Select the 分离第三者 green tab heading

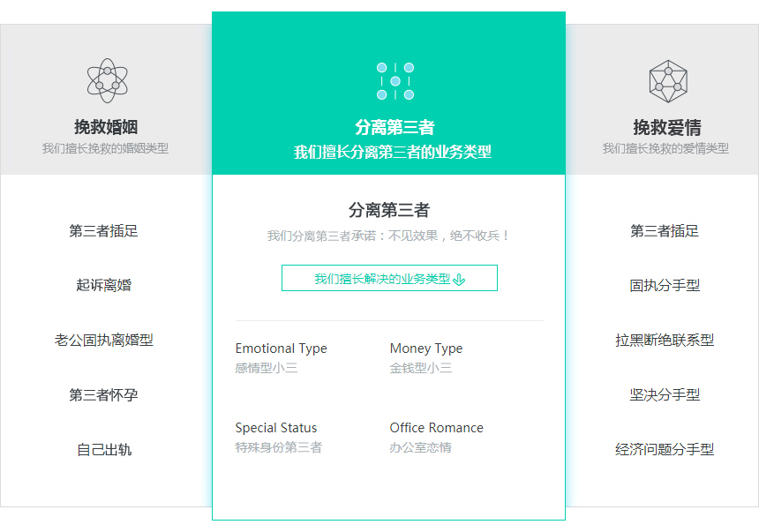tap(395, 127)
